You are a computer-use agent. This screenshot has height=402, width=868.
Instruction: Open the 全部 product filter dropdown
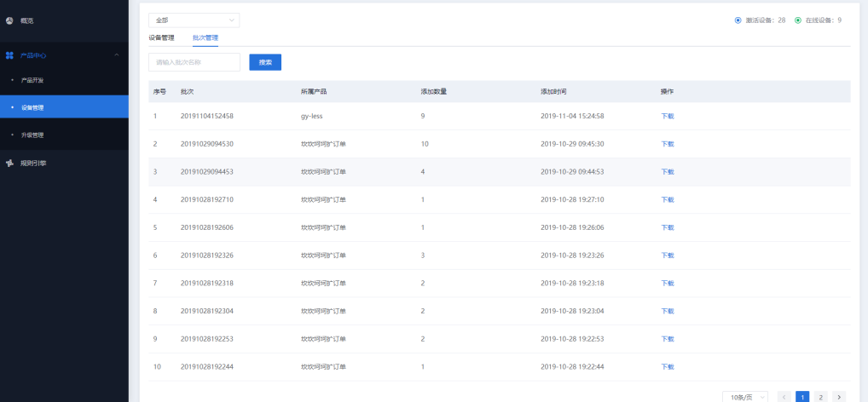point(194,20)
